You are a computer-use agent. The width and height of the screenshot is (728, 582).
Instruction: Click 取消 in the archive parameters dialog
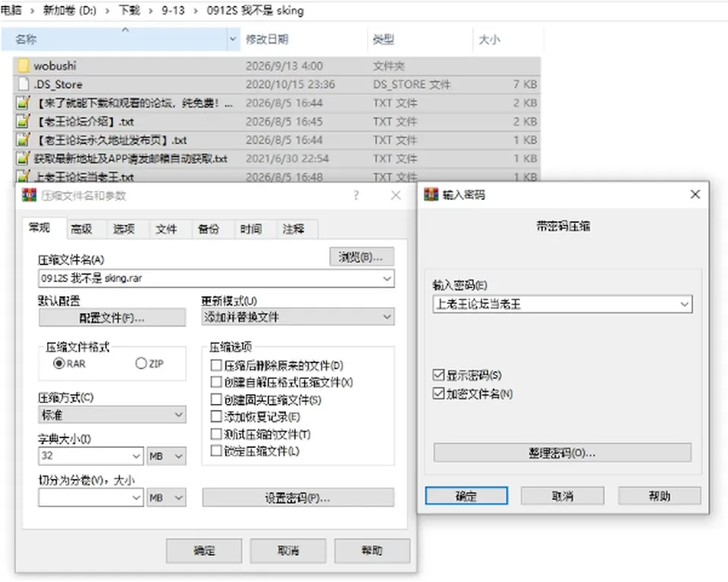[x=288, y=550]
